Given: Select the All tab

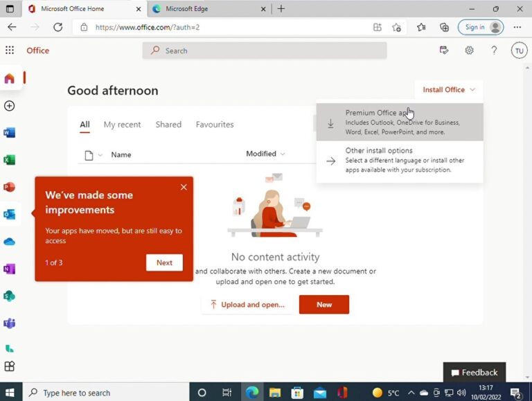Looking at the screenshot, I should click(x=85, y=125).
